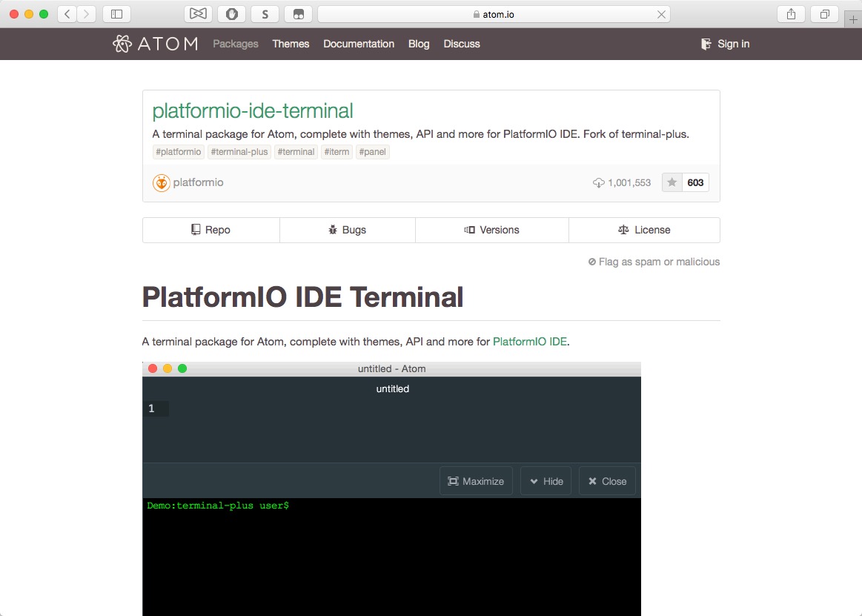Image resolution: width=862 pixels, height=616 pixels.
Task: Select the #platformio tag
Action: click(178, 152)
